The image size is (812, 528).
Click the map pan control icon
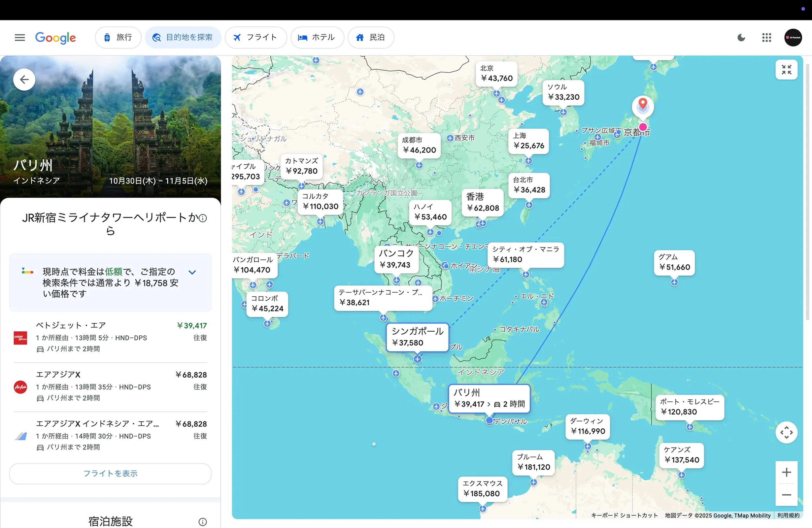pyautogui.click(x=787, y=432)
